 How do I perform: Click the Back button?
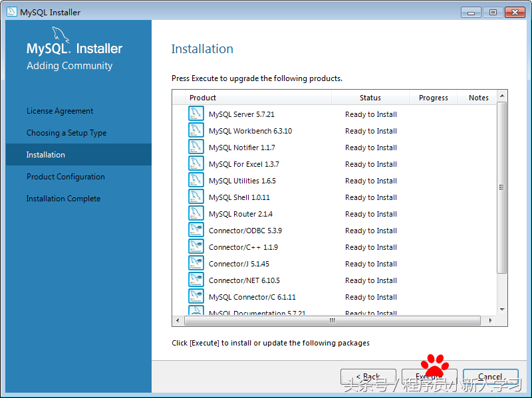click(368, 376)
